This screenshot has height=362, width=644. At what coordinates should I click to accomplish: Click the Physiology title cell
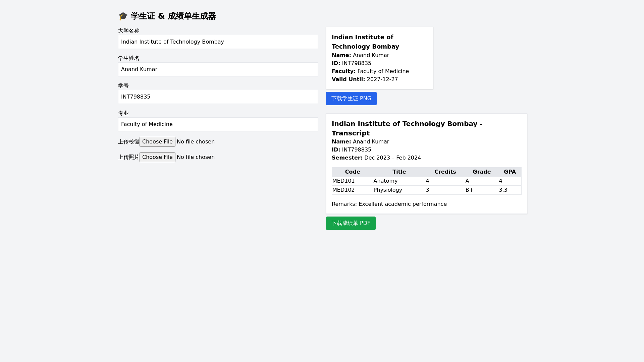[x=399, y=190]
